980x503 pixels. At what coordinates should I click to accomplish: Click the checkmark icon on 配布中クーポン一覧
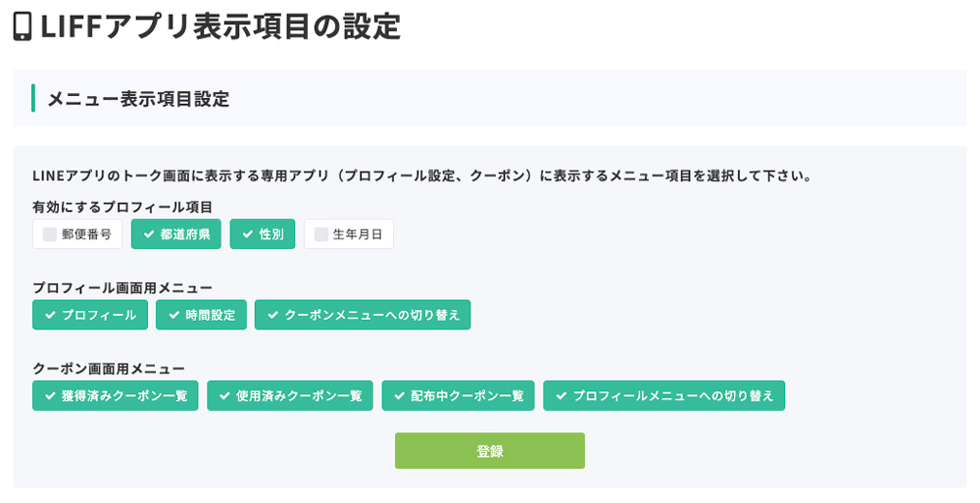point(400,396)
